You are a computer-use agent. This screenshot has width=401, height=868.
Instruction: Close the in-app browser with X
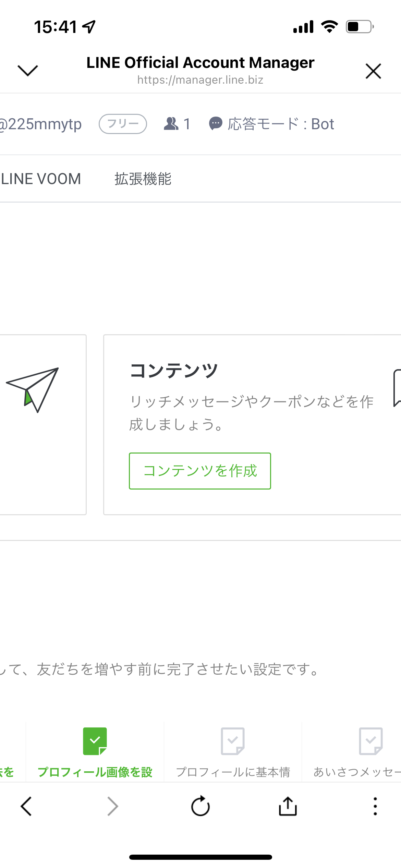(373, 71)
